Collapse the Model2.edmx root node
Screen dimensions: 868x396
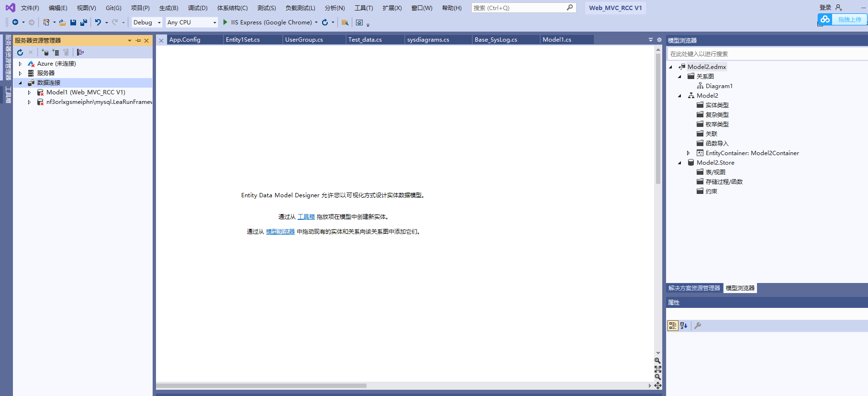point(670,67)
